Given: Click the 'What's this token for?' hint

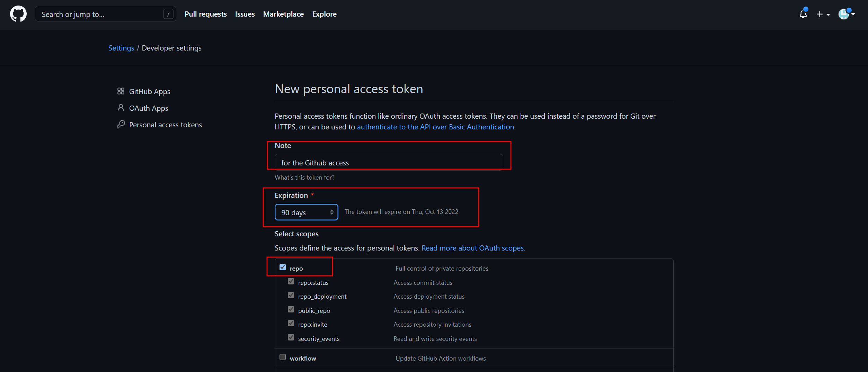Looking at the screenshot, I should click(304, 178).
